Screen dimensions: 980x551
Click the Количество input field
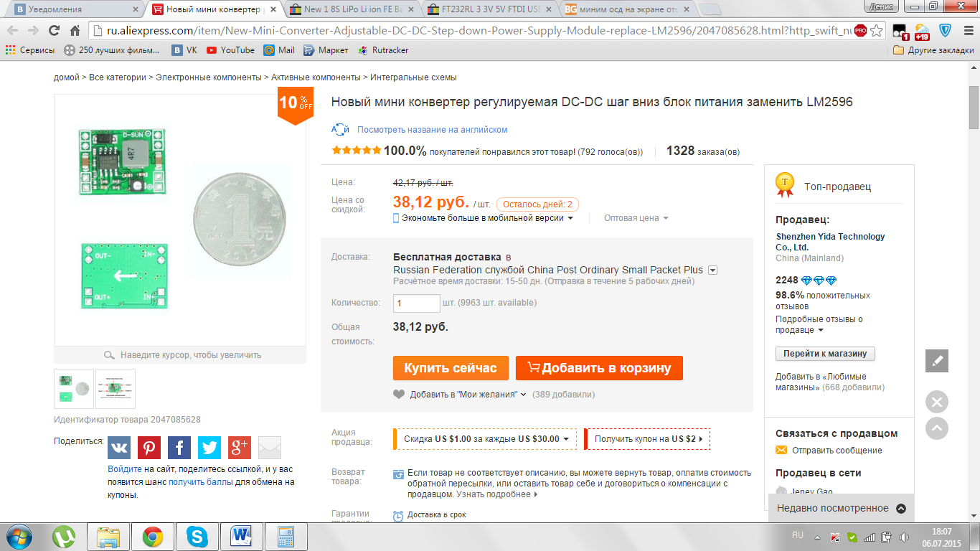pos(417,303)
